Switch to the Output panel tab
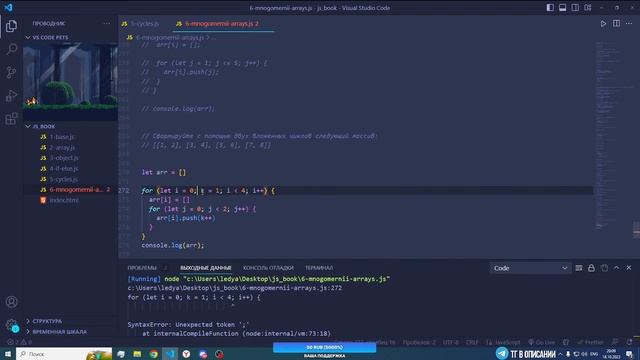This screenshot has height=360, width=640. pos(206,268)
